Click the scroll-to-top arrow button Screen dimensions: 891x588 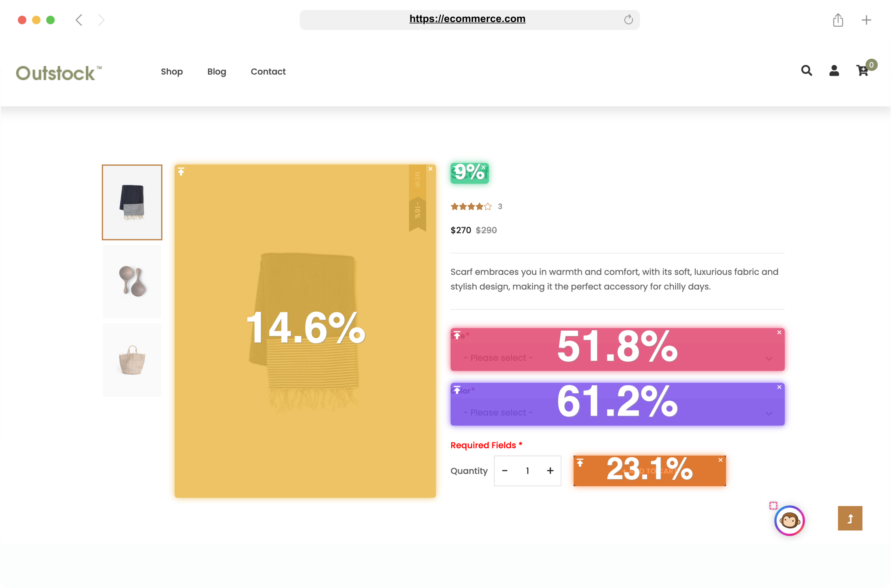click(850, 518)
